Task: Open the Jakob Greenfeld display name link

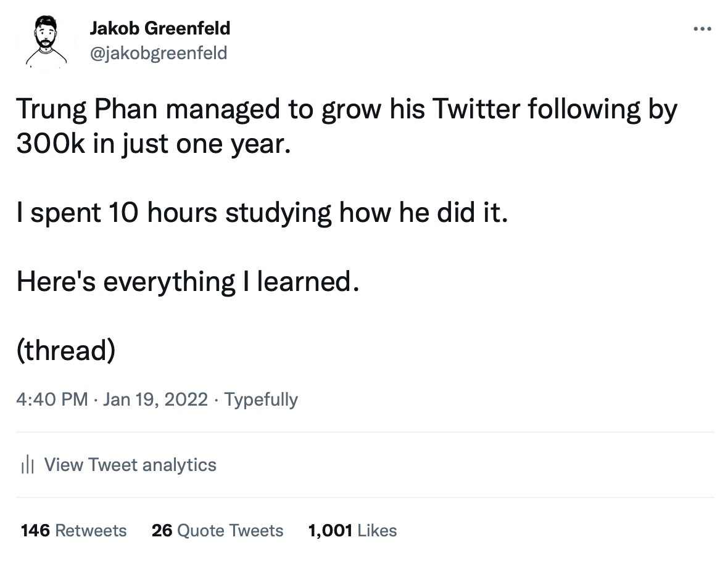Action: (x=160, y=28)
